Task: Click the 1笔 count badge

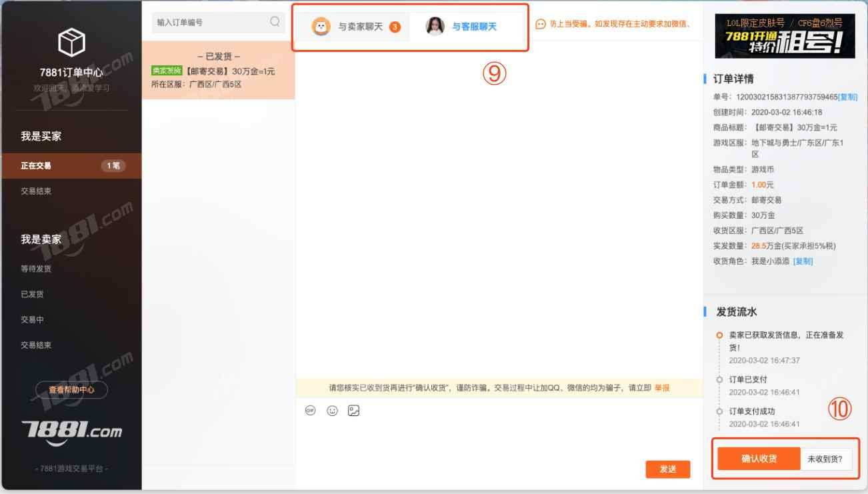Action: point(113,165)
